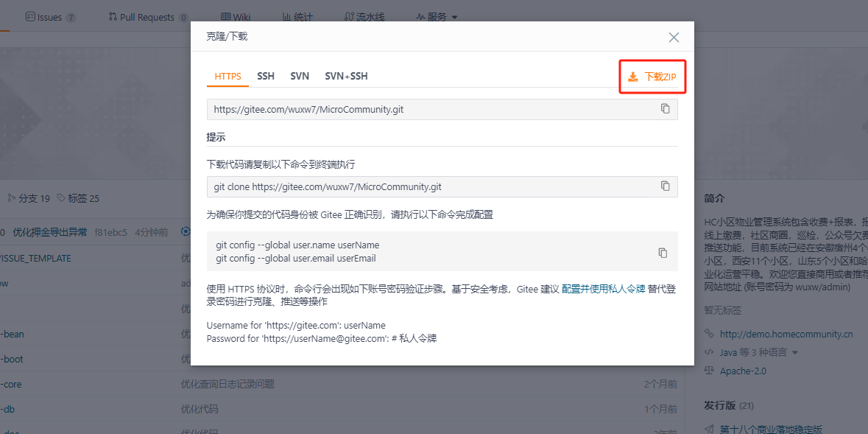This screenshot has width=868, height=434.
Task: Switch to the SSH tab
Action: (x=266, y=76)
